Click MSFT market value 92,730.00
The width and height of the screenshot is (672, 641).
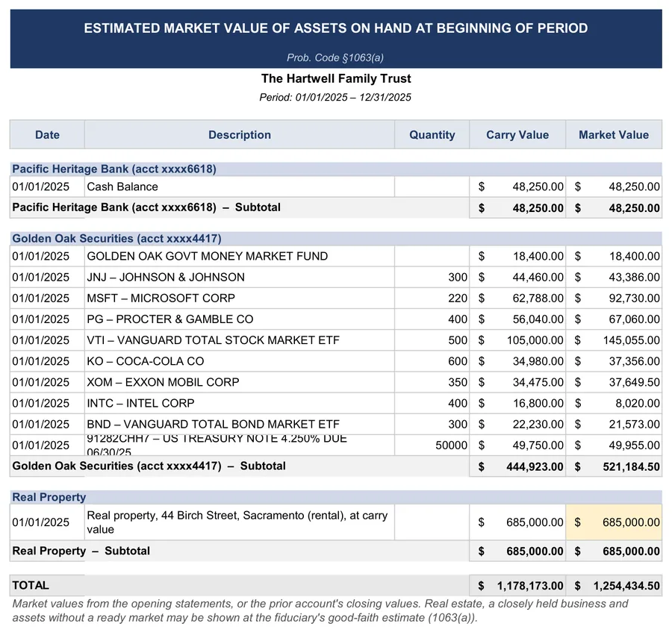click(614, 298)
